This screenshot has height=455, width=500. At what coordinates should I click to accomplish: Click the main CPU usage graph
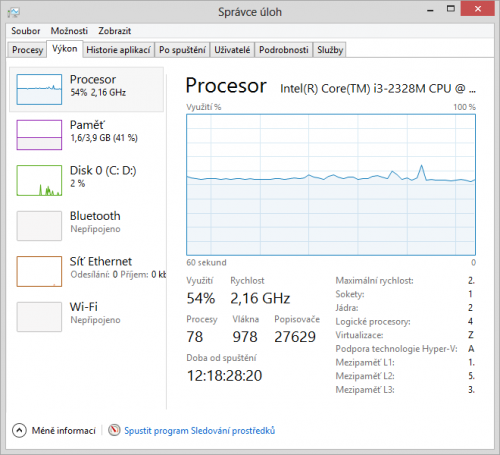pyautogui.click(x=331, y=185)
